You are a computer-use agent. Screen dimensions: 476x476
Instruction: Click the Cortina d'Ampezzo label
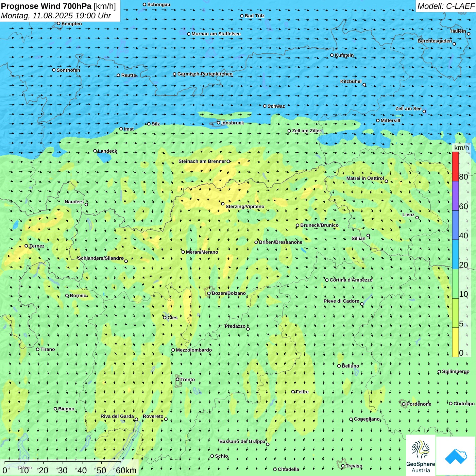(x=351, y=280)
